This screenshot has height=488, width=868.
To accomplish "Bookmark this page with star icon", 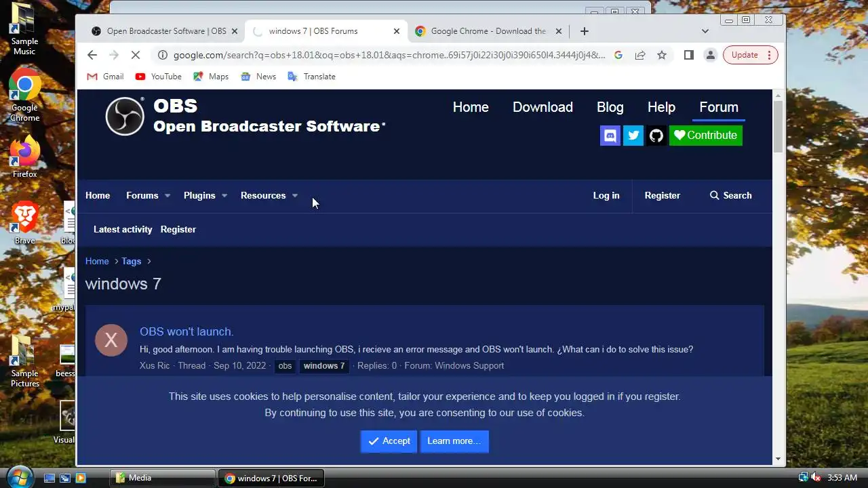I will [662, 55].
